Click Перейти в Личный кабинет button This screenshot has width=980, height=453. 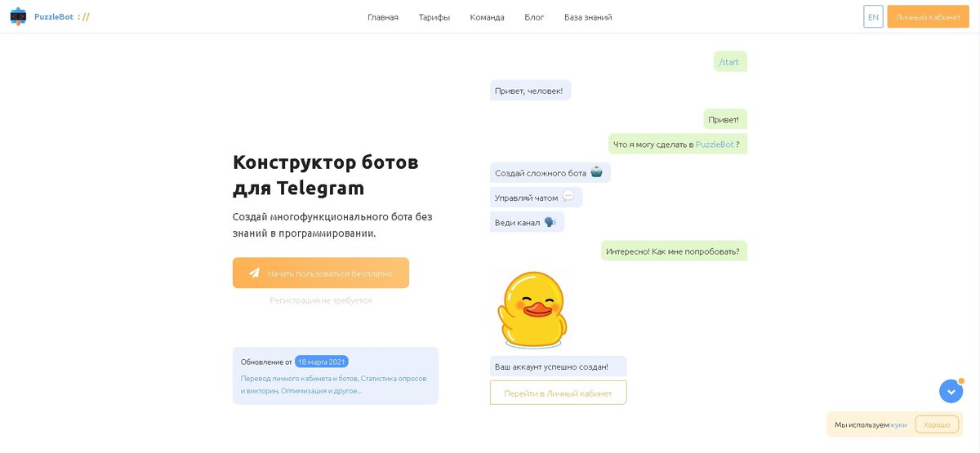point(558,393)
